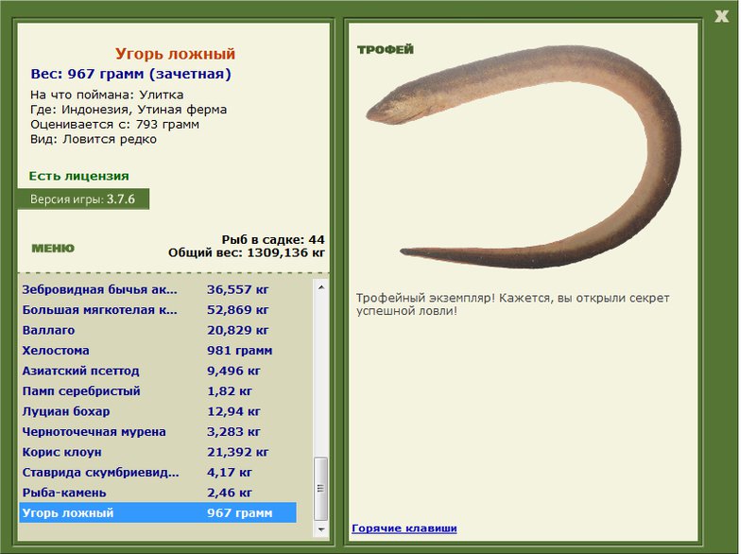Select Рыба-камень row

[158, 493]
